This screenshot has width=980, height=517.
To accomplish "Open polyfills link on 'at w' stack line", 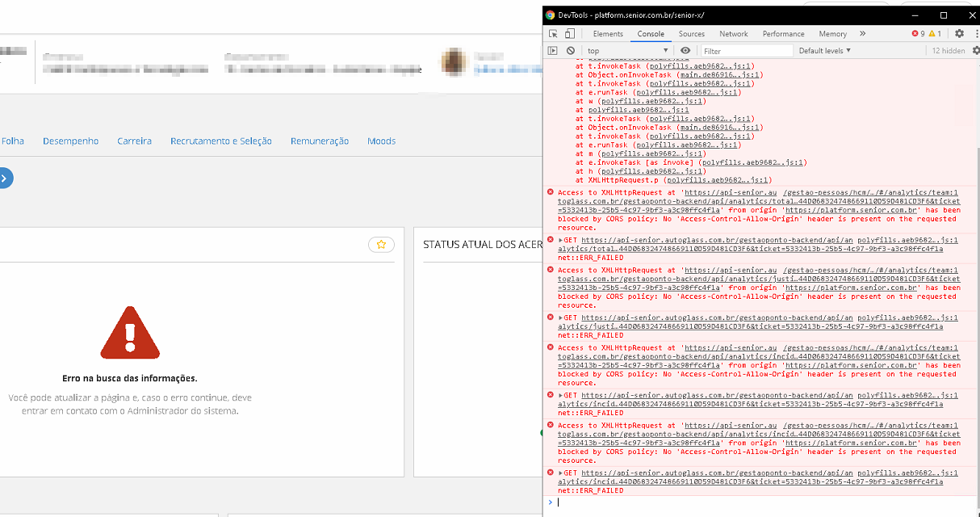I will pos(653,101).
